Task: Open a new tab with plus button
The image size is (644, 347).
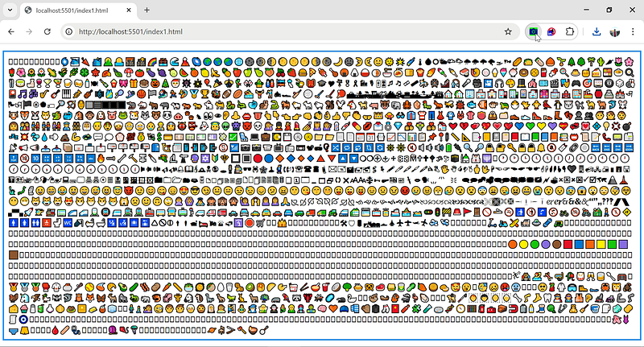Action: point(147,10)
